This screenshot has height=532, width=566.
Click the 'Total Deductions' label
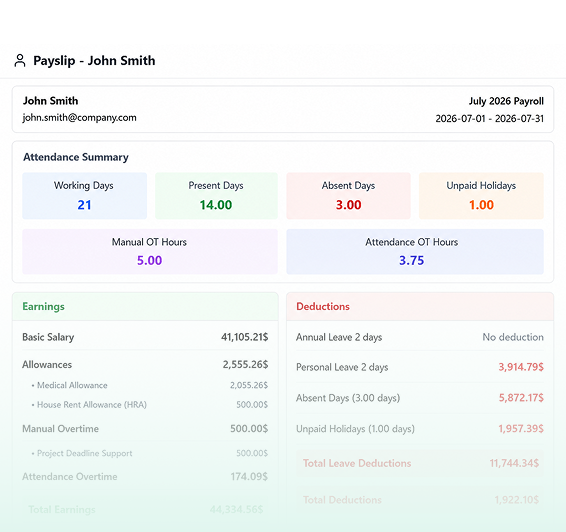(x=342, y=500)
